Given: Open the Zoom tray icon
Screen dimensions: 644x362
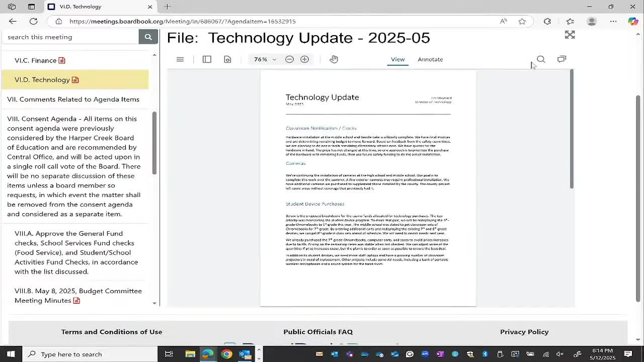Looking at the screenshot, I should (425, 354).
